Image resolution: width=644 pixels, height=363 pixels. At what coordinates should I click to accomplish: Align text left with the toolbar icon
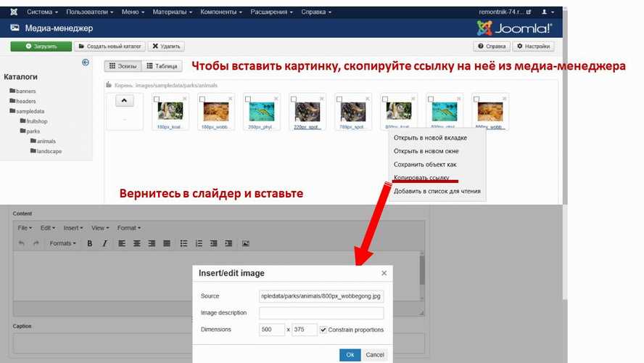pyautogui.click(x=122, y=243)
